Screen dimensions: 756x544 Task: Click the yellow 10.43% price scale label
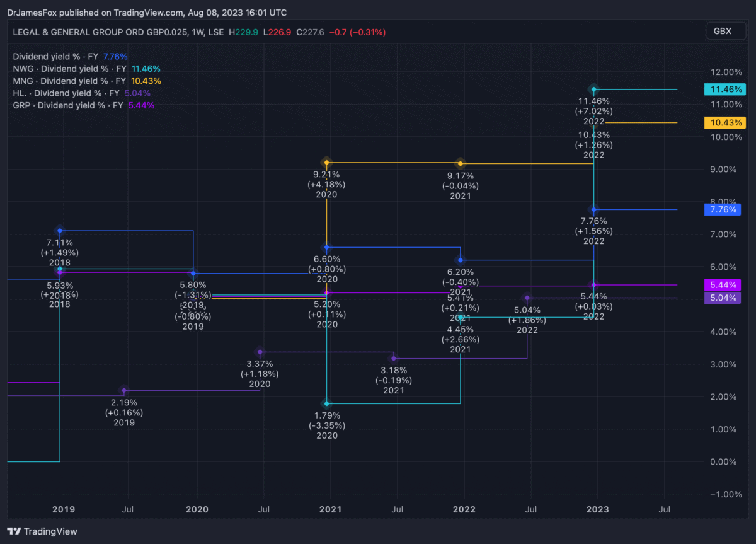[x=723, y=122]
